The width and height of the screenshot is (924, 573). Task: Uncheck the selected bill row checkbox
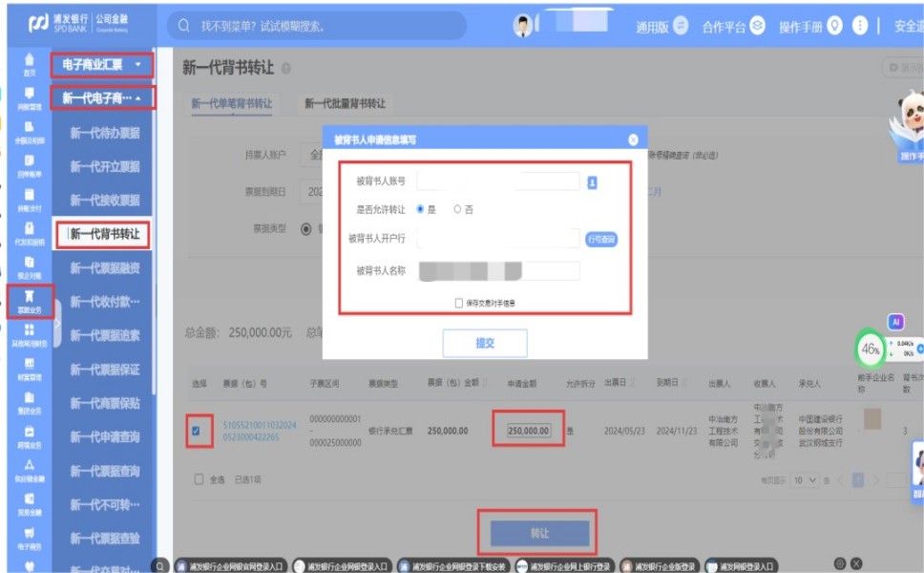(x=196, y=431)
